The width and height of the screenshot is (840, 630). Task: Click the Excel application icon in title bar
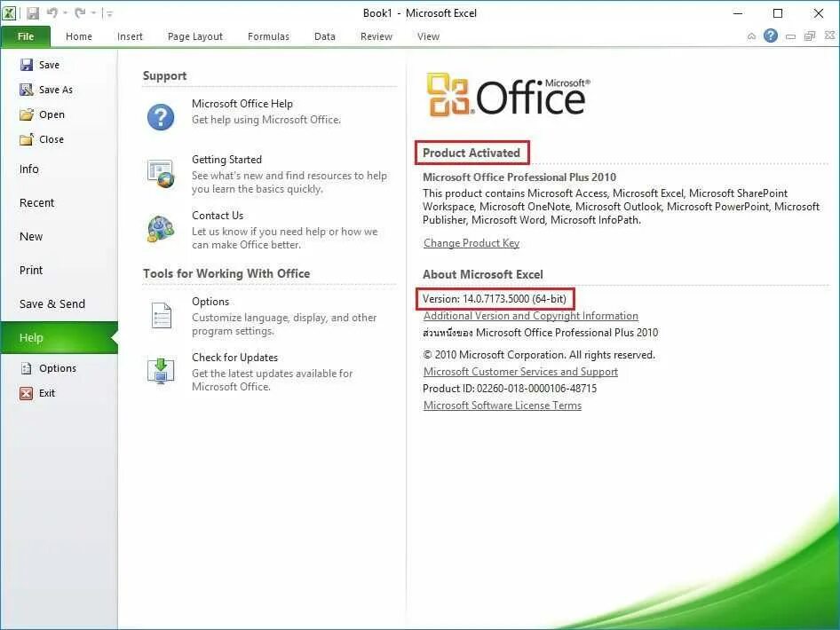[9, 12]
